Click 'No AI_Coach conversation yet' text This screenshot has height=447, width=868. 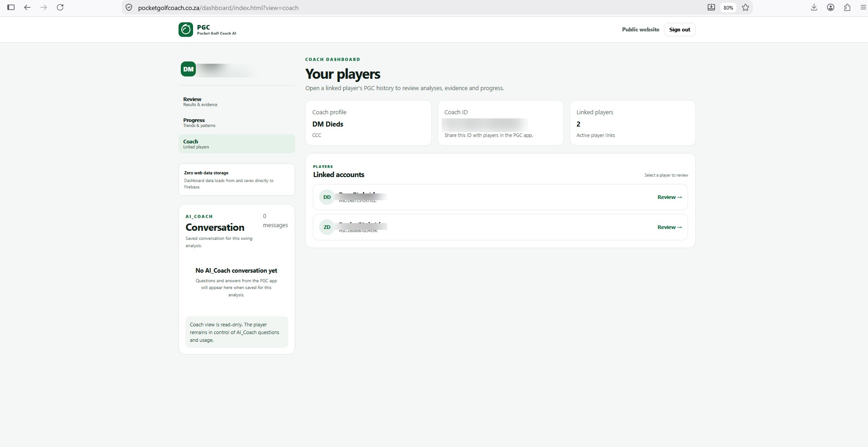[x=236, y=270]
